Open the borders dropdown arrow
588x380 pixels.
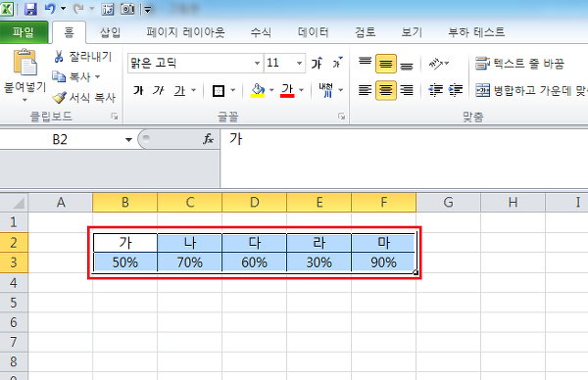pyautogui.click(x=232, y=90)
